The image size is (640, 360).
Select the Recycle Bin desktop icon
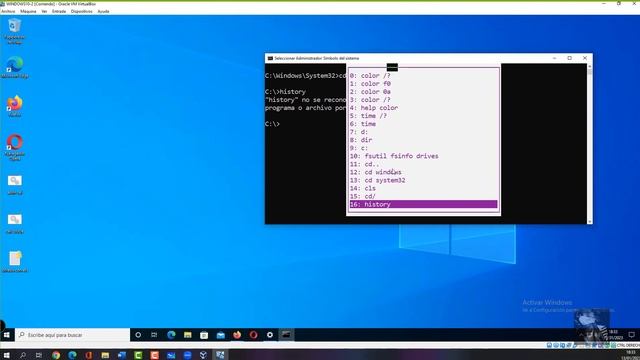point(15,31)
